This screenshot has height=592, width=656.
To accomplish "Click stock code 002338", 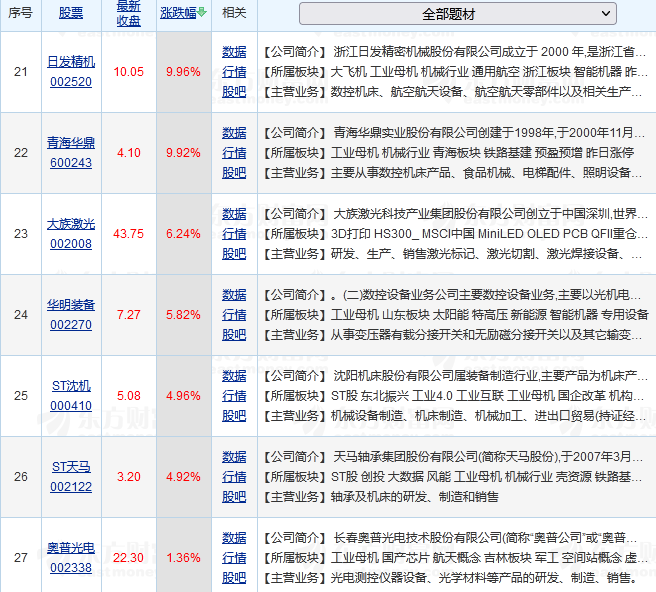I will pos(71,568).
